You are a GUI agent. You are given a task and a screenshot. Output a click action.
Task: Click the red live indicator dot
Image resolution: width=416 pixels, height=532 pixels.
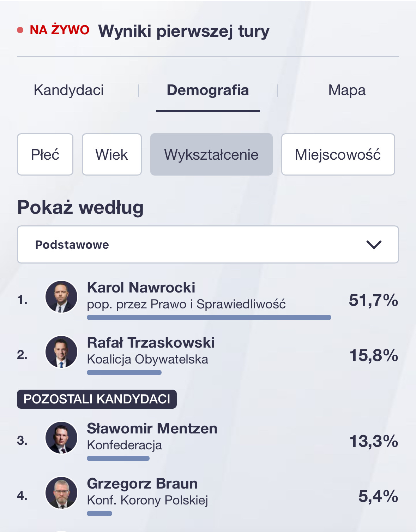click(x=20, y=30)
